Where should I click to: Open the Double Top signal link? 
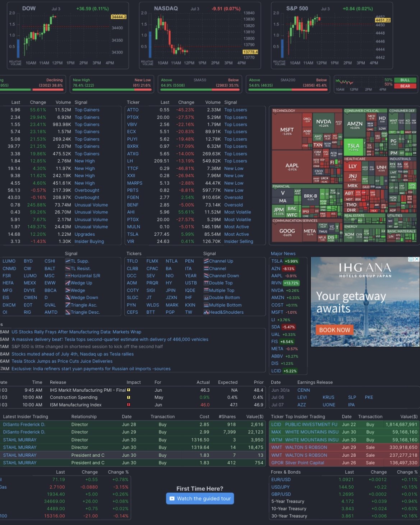click(x=221, y=283)
